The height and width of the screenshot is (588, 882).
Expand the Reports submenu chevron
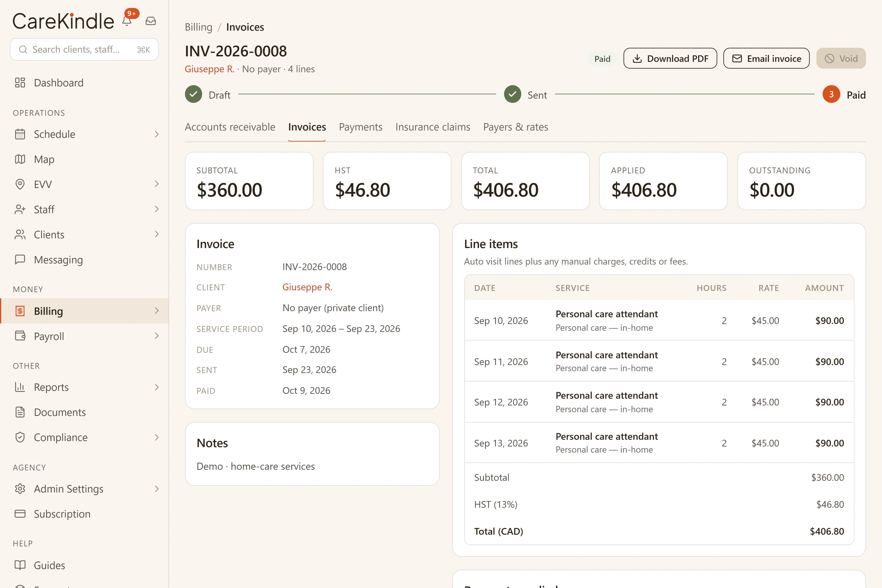point(157,387)
